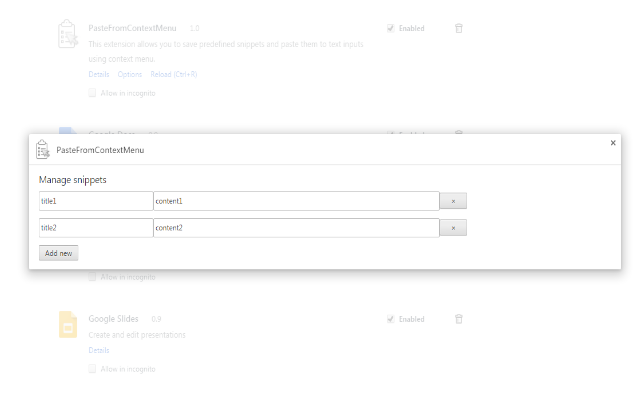Open Details link for PasteFromContextMenu
This screenshot has height=400, width=640.
point(99,74)
